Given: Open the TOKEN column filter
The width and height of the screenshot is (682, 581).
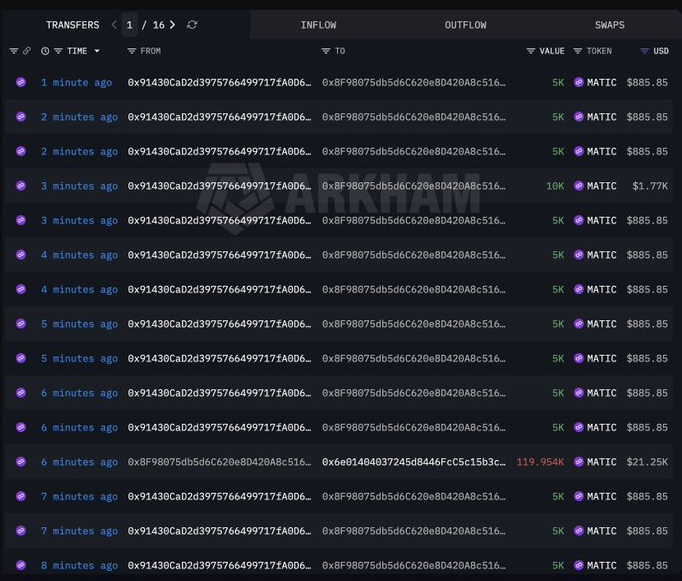Looking at the screenshot, I should pyautogui.click(x=578, y=51).
